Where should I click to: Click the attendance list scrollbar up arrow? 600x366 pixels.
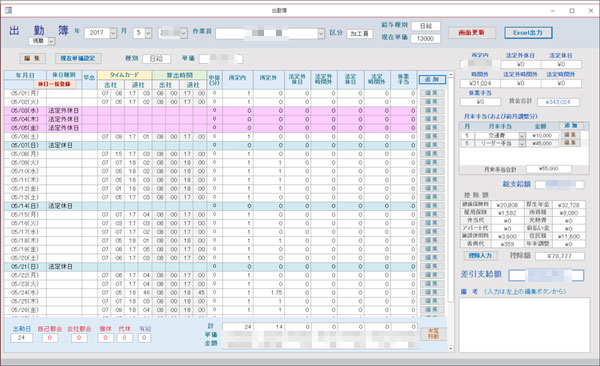451,74
